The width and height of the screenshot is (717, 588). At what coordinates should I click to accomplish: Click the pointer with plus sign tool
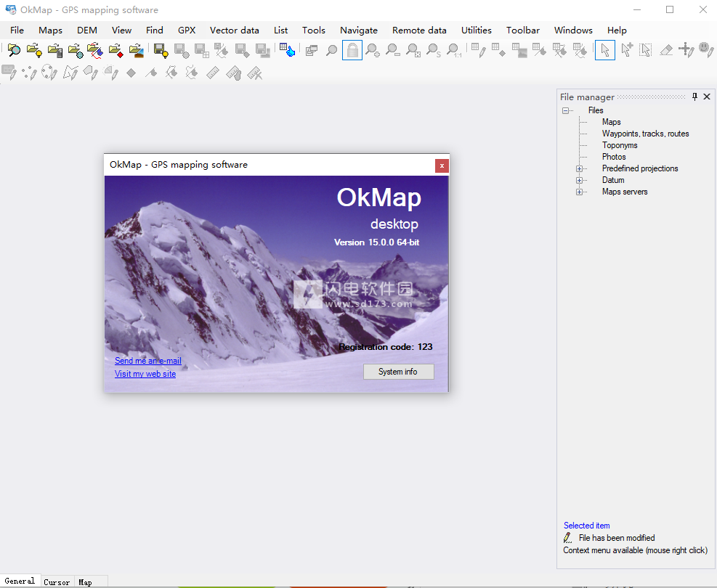tap(626, 50)
